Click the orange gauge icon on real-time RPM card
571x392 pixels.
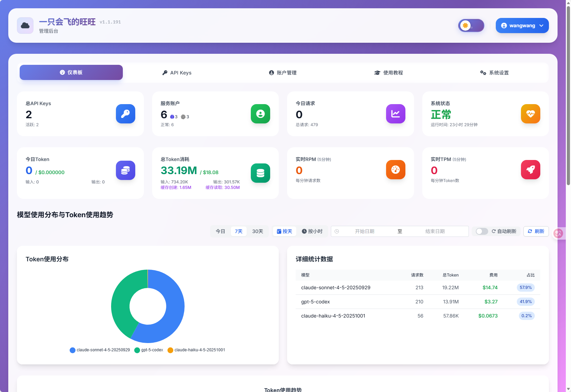click(395, 170)
